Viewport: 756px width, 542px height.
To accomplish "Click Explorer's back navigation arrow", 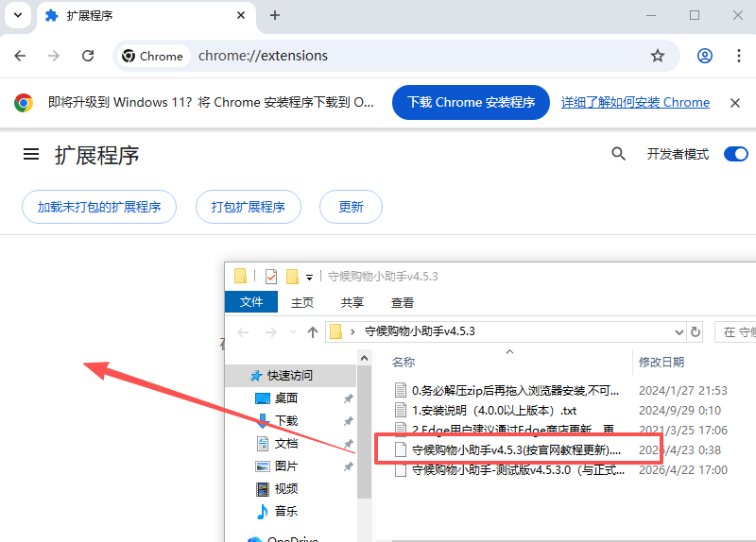I will pyautogui.click(x=243, y=332).
